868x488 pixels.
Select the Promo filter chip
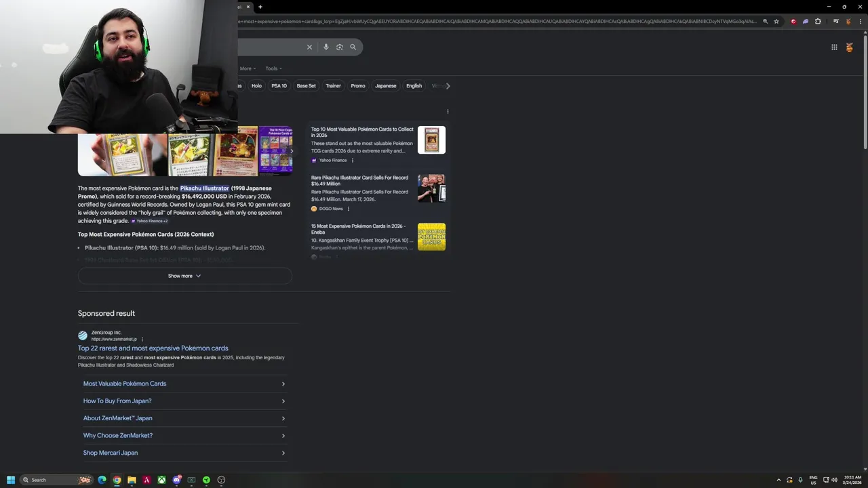(x=358, y=86)
